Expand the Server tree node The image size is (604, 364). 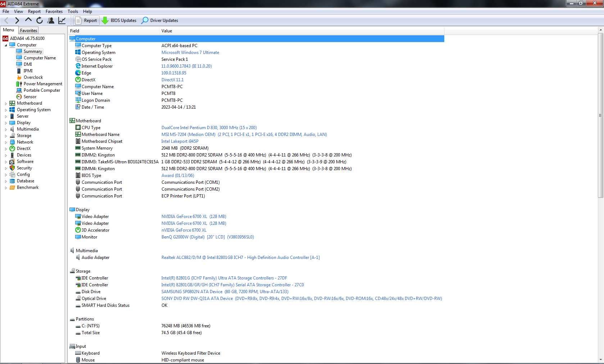pyautogui.click(x=6, y=117)
